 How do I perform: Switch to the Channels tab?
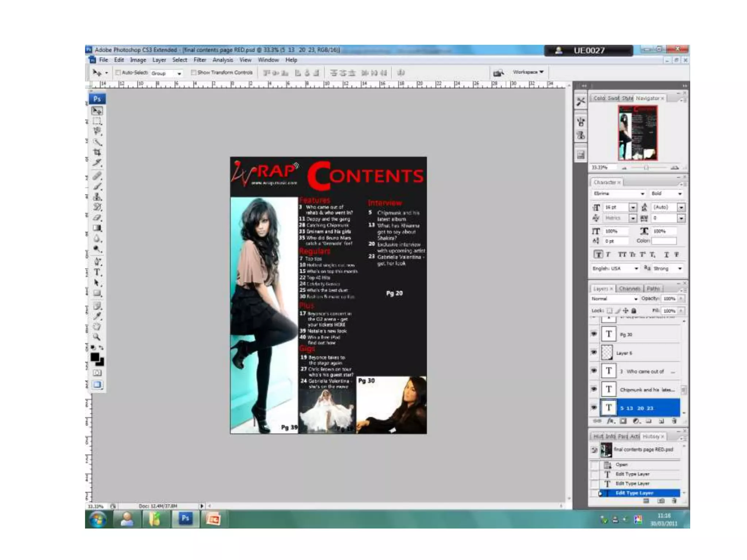click(630, 288)
